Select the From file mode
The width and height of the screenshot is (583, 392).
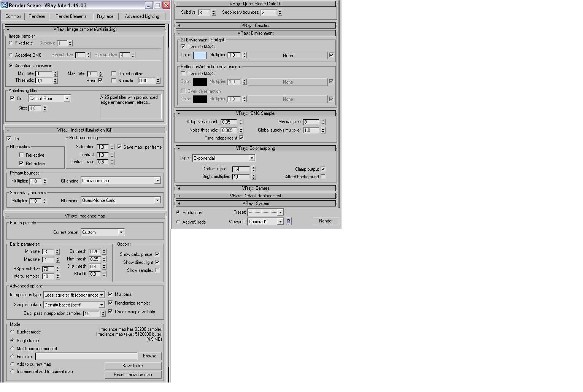pyautogui.click(x=13, y=356)
